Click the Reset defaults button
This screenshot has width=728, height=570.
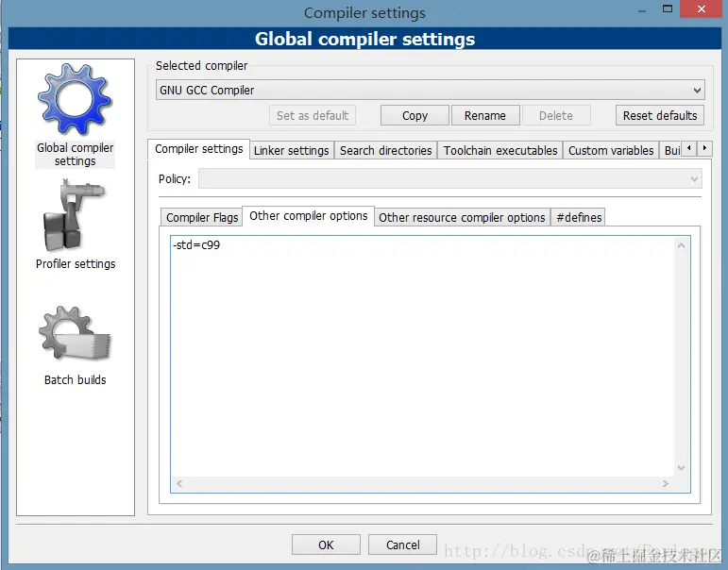coord(660,115)
